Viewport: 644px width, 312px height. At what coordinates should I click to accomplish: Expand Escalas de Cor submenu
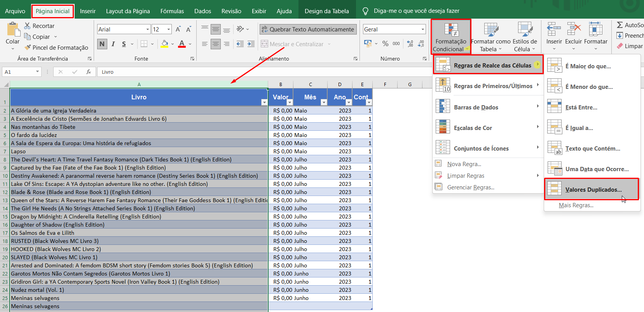pos(488,128)
